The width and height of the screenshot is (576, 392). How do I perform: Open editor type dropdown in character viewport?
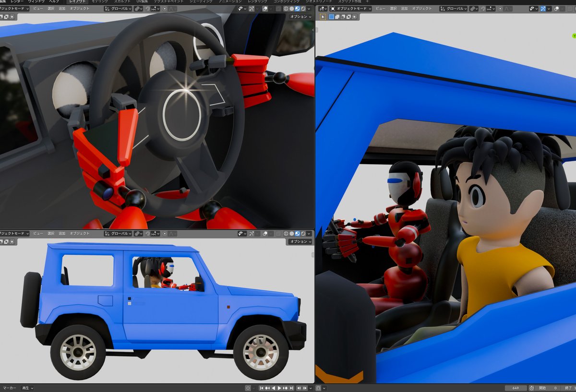click(x=324, y=9)
